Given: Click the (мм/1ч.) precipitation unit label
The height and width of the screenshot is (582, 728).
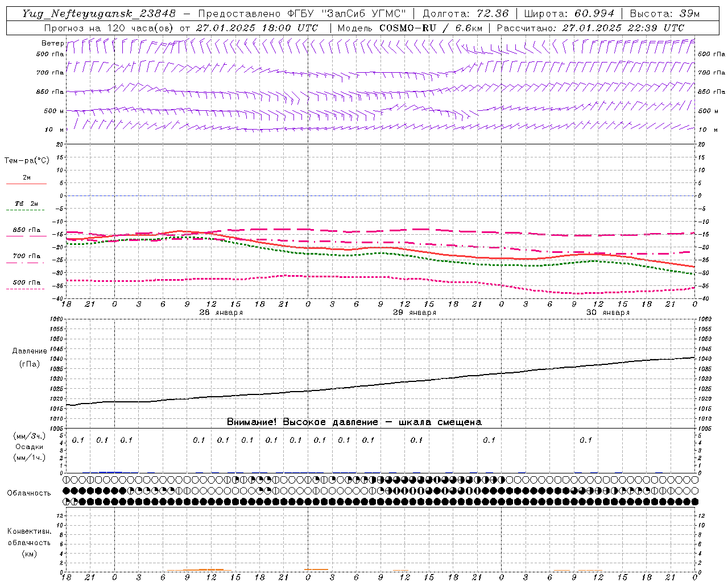Looking at the screenshot, I should 30,458.
